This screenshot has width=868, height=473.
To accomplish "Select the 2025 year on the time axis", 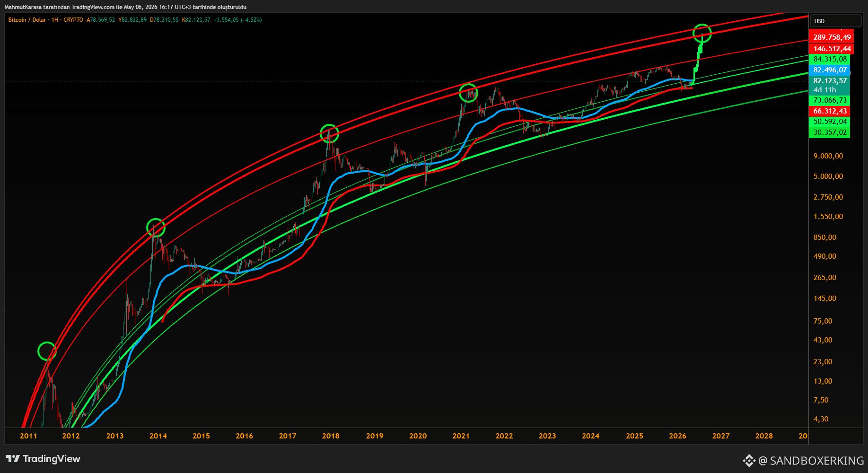I will 634,436.
